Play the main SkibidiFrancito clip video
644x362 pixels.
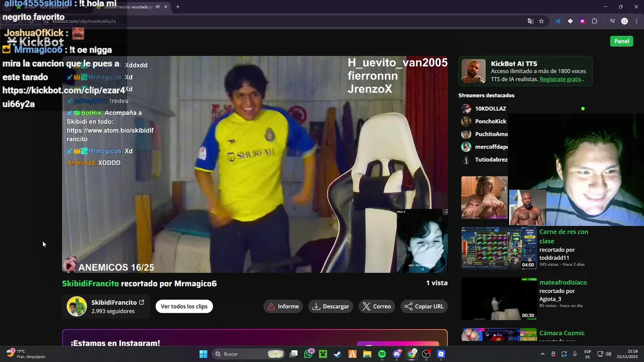(x=255, y=164)
